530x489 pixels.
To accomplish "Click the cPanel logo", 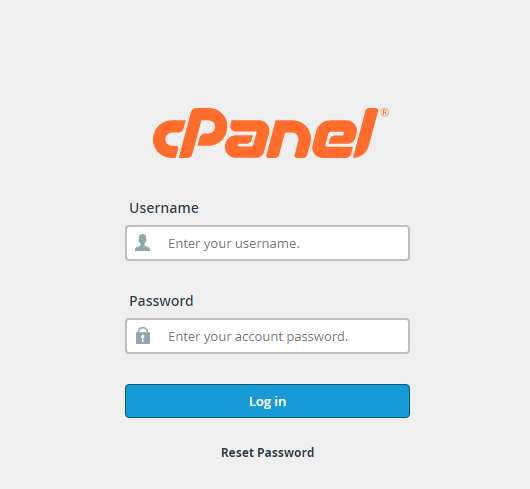I will [271, 133].
